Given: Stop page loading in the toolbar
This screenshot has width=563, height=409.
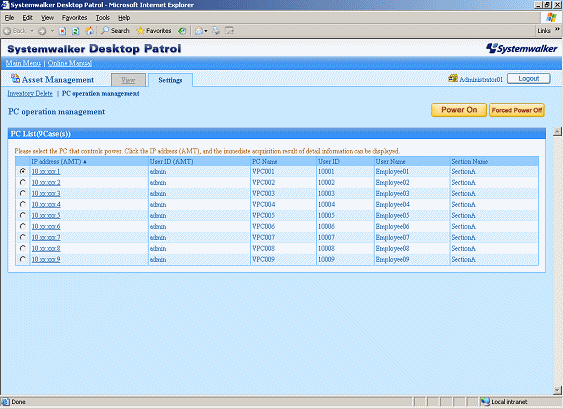Looking at the screenshot, I should pos(62,31).
